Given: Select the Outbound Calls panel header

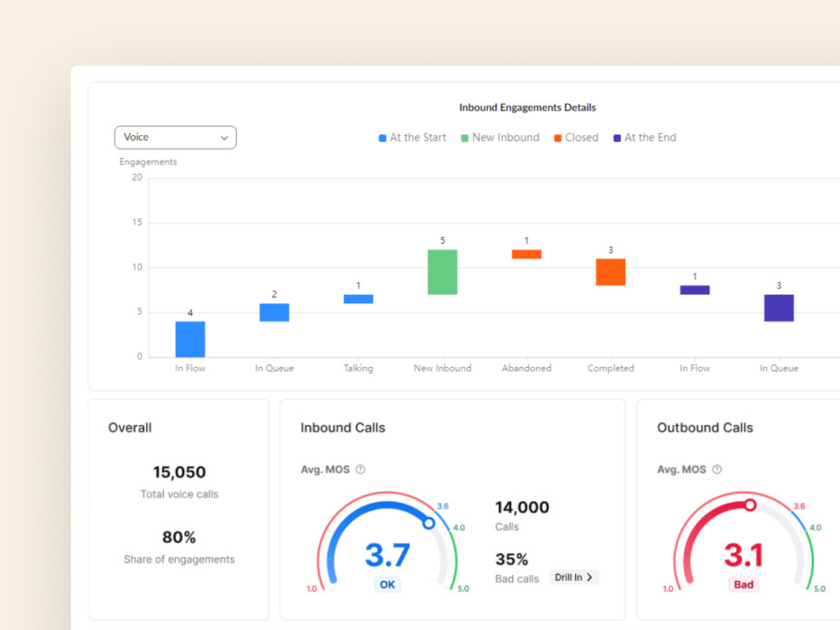Looking at the screenshot, I should coord(705,428).
